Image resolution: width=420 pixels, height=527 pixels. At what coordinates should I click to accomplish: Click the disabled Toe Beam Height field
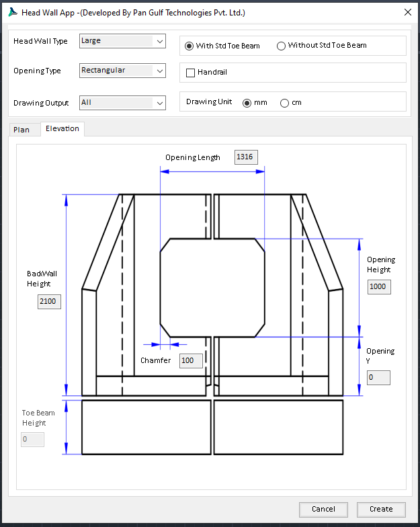click(32, 440)
